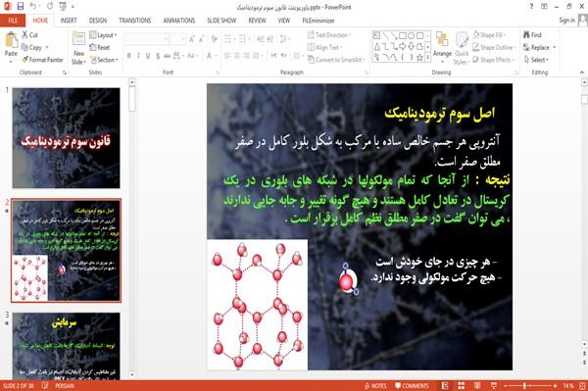Toggle Italic formatting
The image size is (588, 391).
[138, 56]
